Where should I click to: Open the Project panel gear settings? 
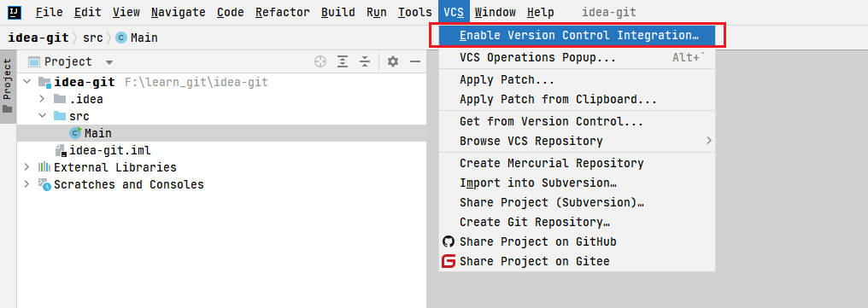click(393, 62)
